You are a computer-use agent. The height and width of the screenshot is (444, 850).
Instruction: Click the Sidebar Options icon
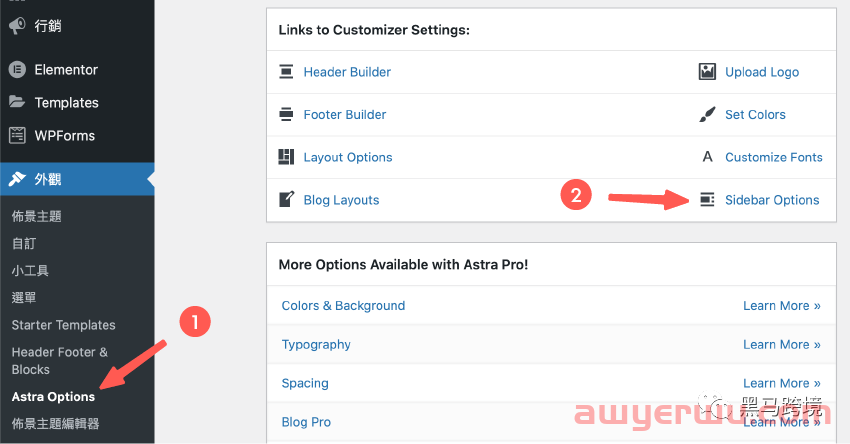707,200
